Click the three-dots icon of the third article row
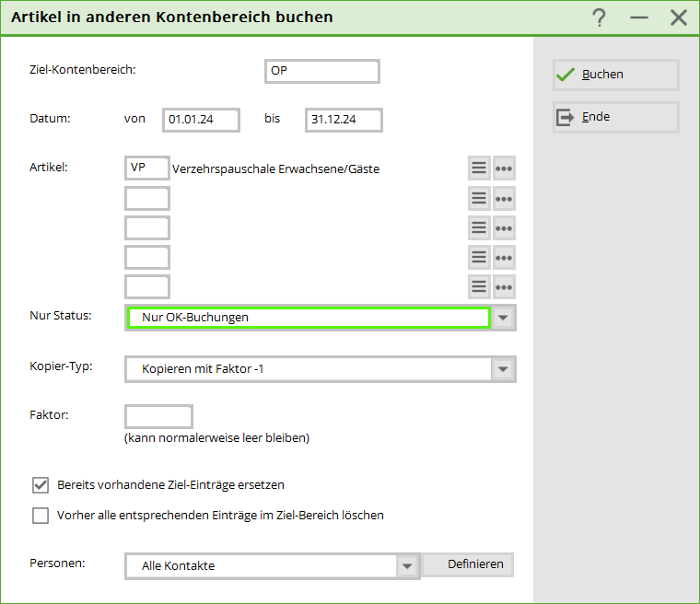Screen dimensions: 700x604 pyautogui.click(x=504, y=227)
